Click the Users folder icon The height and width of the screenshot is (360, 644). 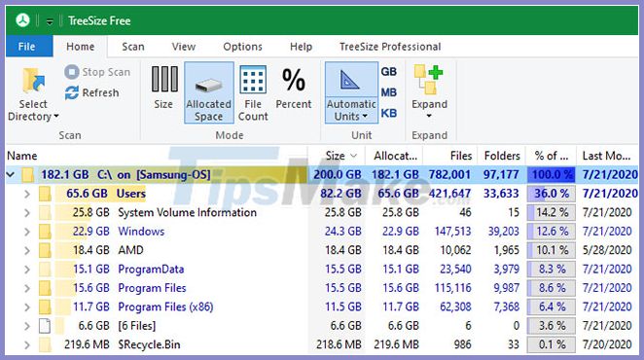pyautogui.click(x=45, y=194)
